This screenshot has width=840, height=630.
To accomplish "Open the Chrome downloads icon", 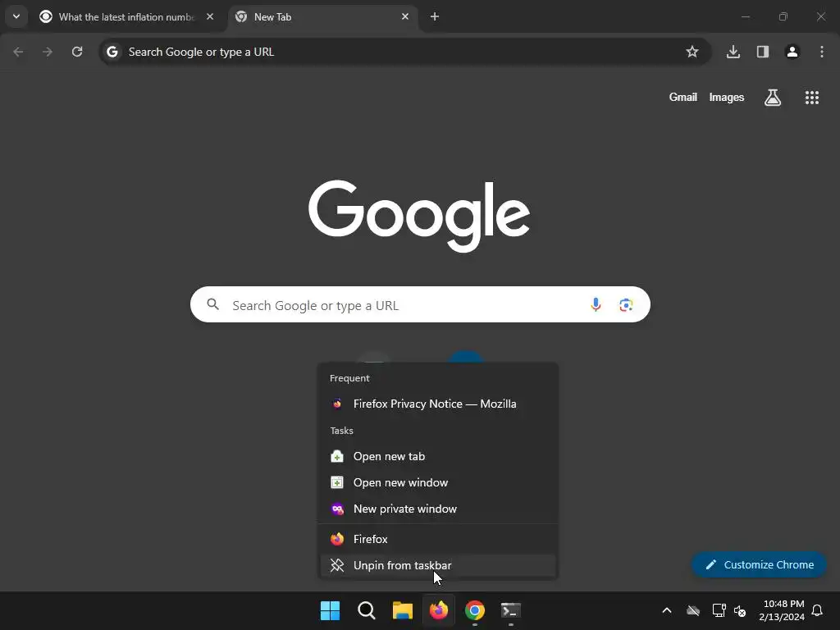I will click(733, 52).
